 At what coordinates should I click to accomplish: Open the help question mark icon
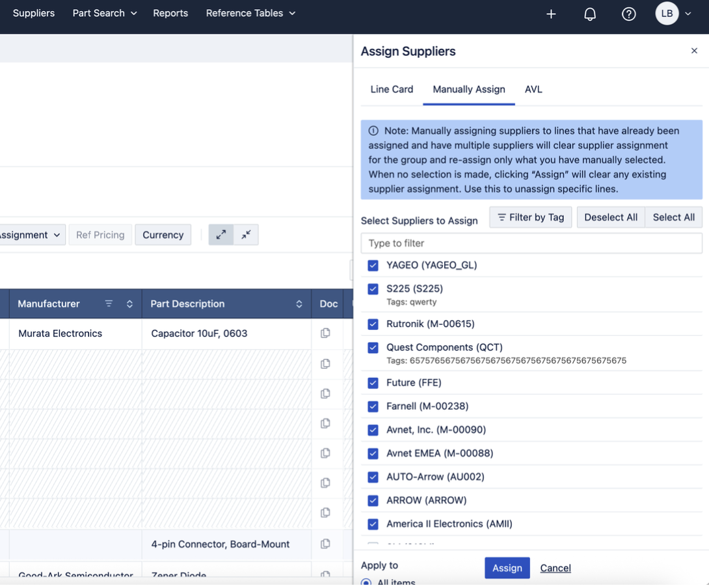628,14
